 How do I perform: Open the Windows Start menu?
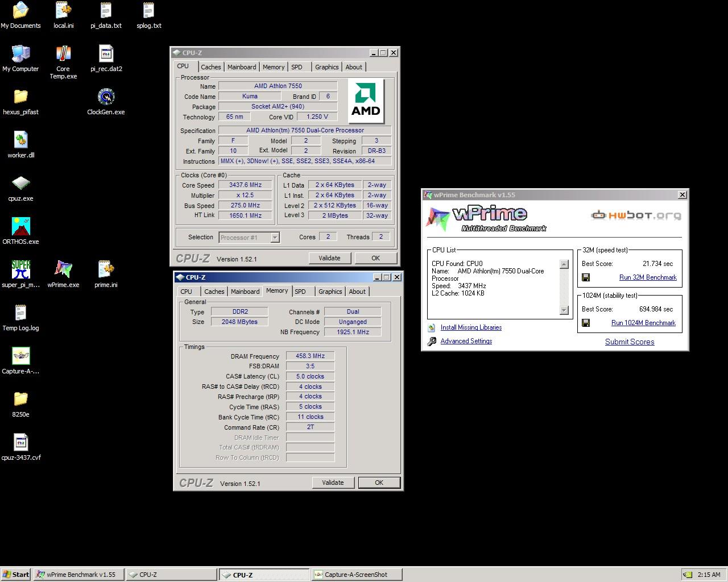pos(16,575)
